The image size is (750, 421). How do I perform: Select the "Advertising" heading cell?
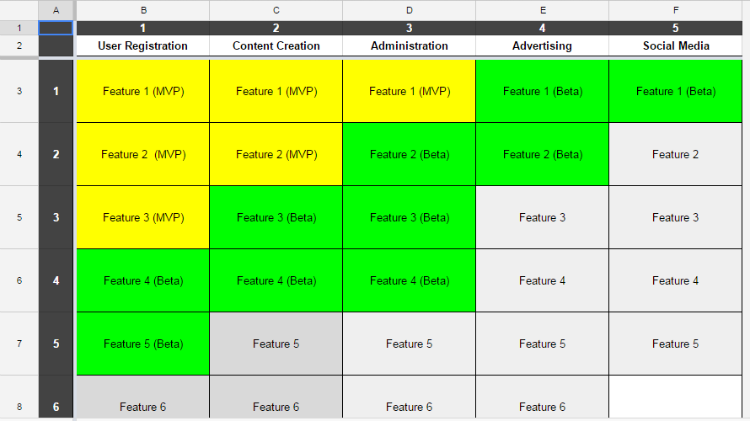[542, 46]
